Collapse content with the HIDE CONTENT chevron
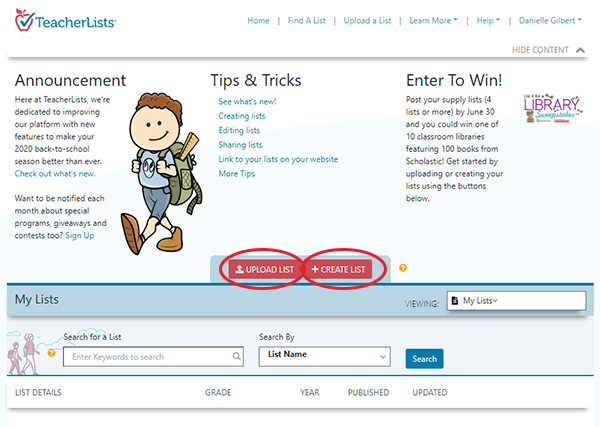 point(580,50)
